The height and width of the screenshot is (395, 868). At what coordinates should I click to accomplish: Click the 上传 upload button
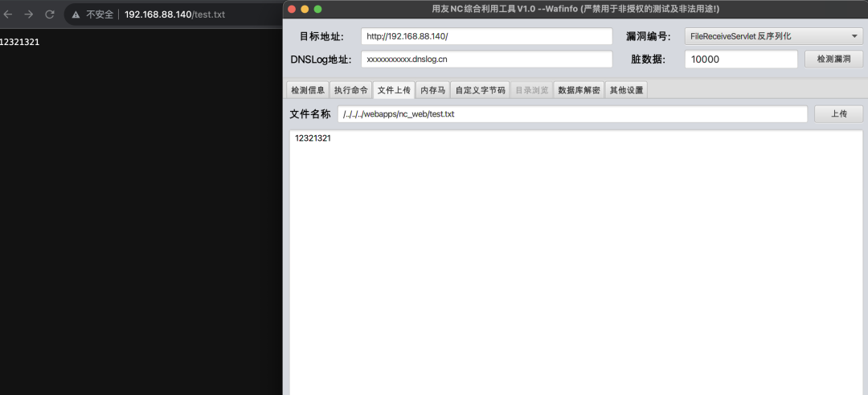[838, 114]
